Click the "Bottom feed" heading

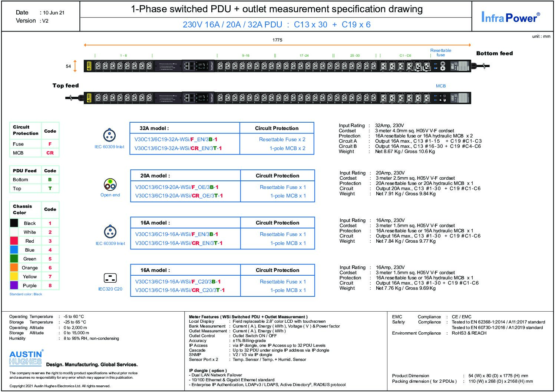pyautogui.click(x=495, y=53)
